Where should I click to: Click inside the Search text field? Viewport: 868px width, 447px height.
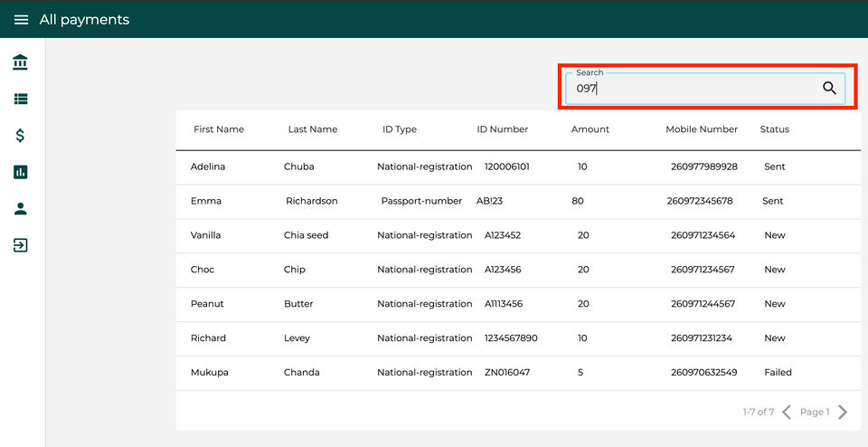(704, 88)
